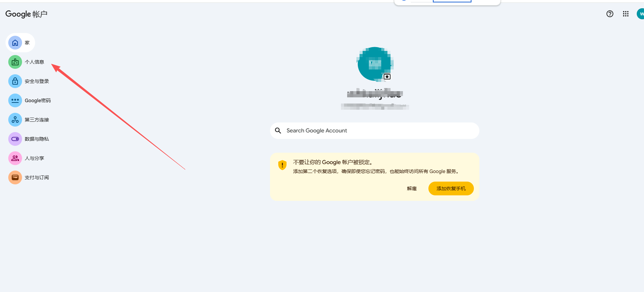The width and height of the screenshot is (644, 292).
Task: Open the 支付与订阅 menu label
Action: tap(37, 177)
